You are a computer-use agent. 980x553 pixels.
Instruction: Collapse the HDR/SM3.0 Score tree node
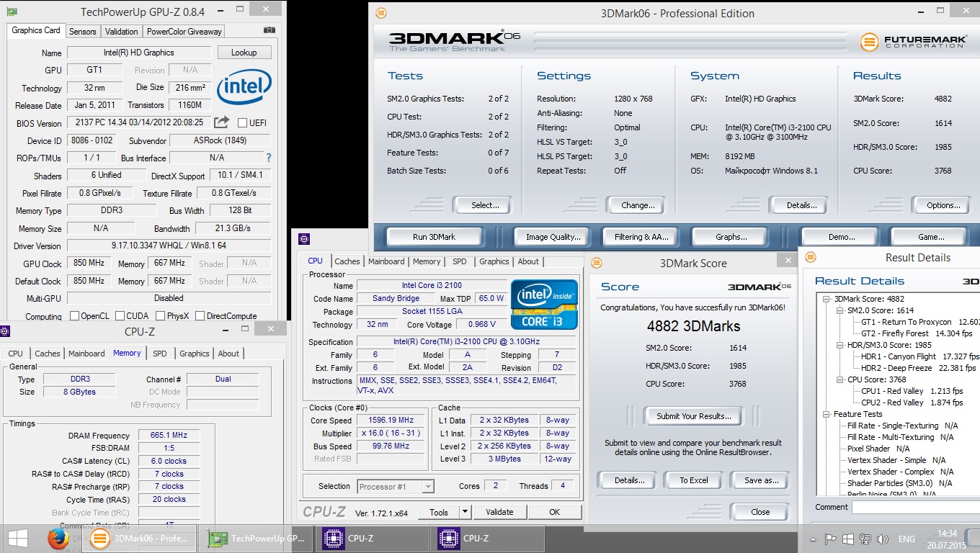pos(840,345)
